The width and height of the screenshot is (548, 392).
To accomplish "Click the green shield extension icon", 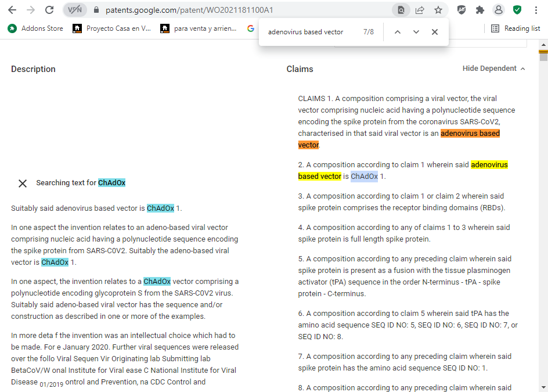I will click(517, 10).
